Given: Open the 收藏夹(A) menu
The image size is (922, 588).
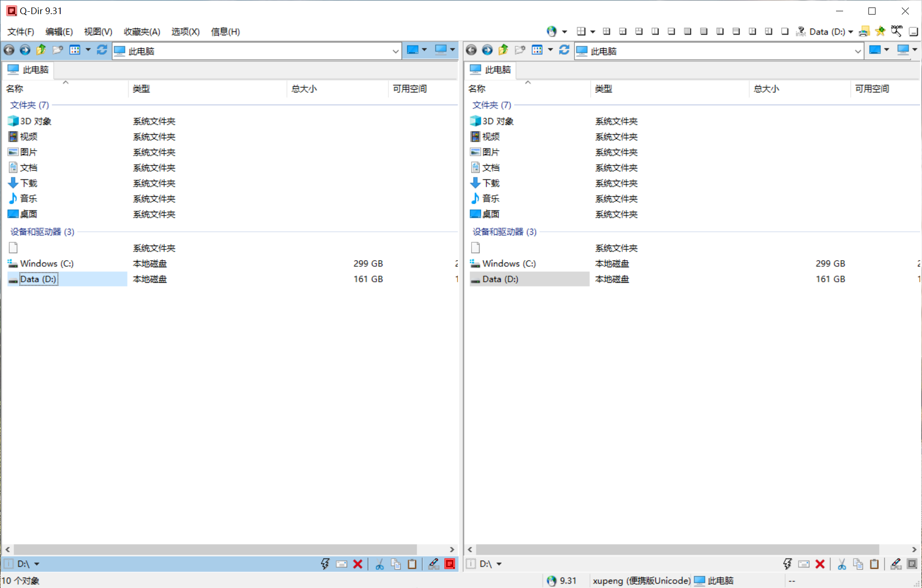Looking at the screenshot, I should click(x=141, y=31).
